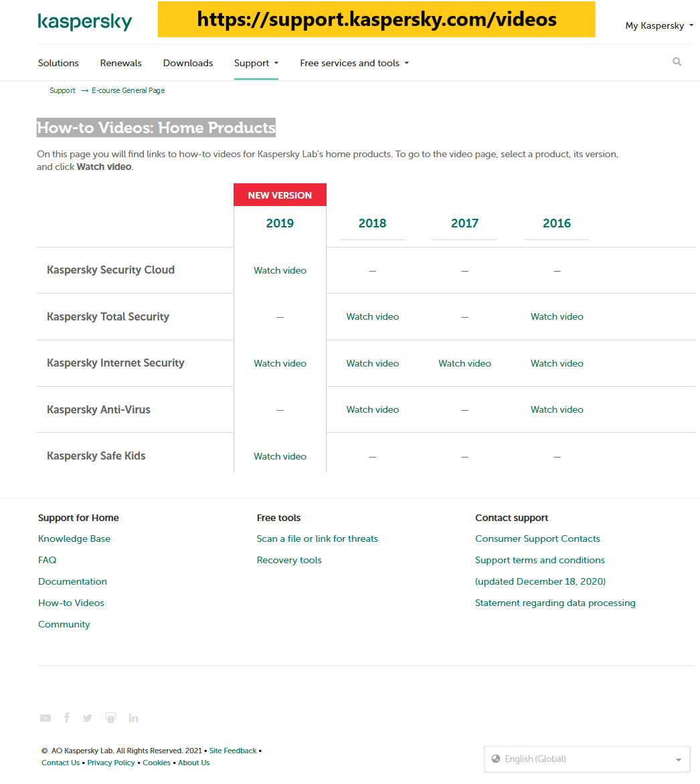Open the Documentation footer link

coord(72,581)
